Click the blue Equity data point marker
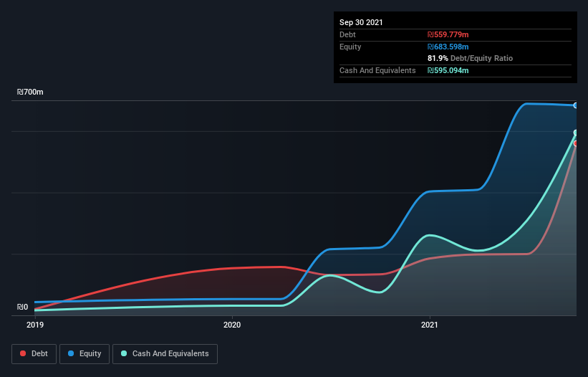Viewport: 588px width, 377px height. (x=576, y=105)
